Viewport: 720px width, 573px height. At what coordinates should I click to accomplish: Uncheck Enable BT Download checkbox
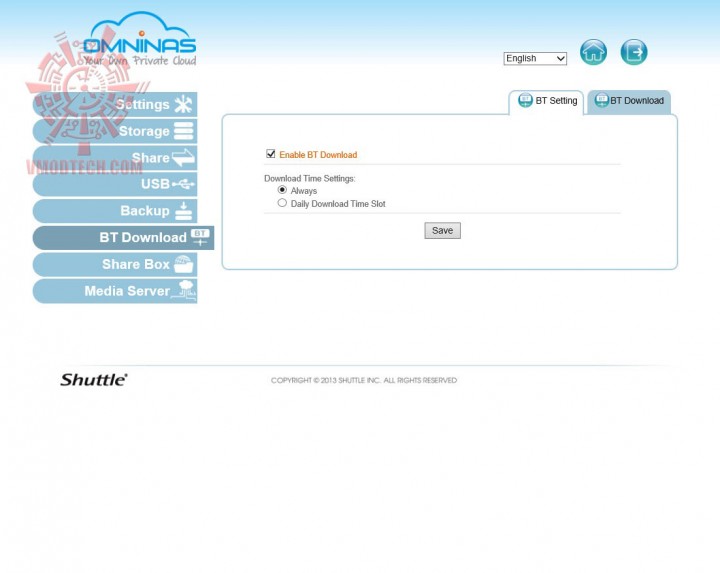pos(271,154)
